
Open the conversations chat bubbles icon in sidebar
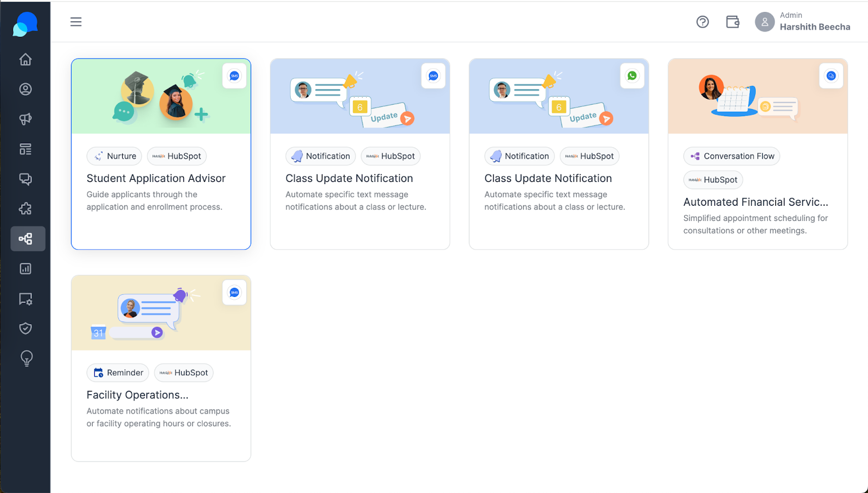coord(25,179)
